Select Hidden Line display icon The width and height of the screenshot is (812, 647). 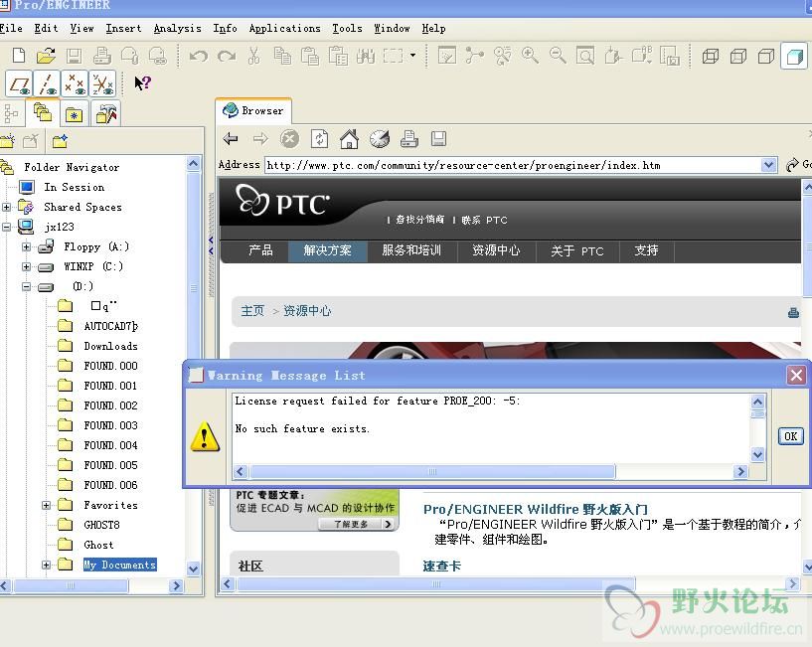click(737, 56)
